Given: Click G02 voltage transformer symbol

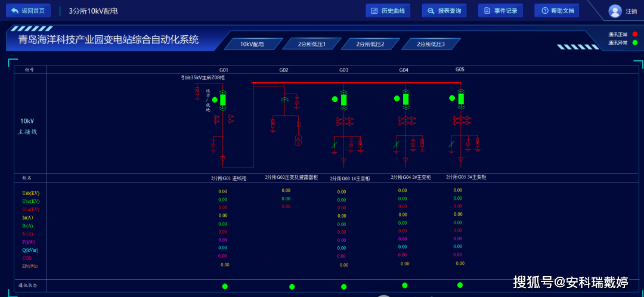Looking at the screenshot, I should [x=298, y=140].
